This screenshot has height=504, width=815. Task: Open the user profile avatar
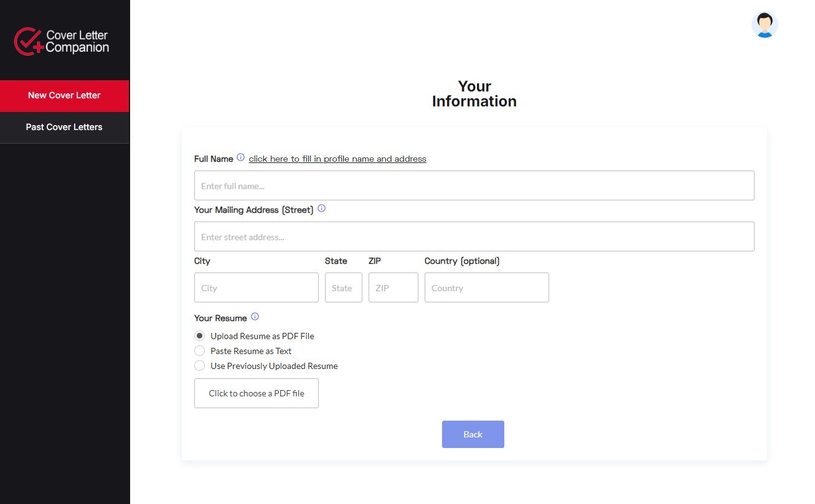tap(765, 25)
